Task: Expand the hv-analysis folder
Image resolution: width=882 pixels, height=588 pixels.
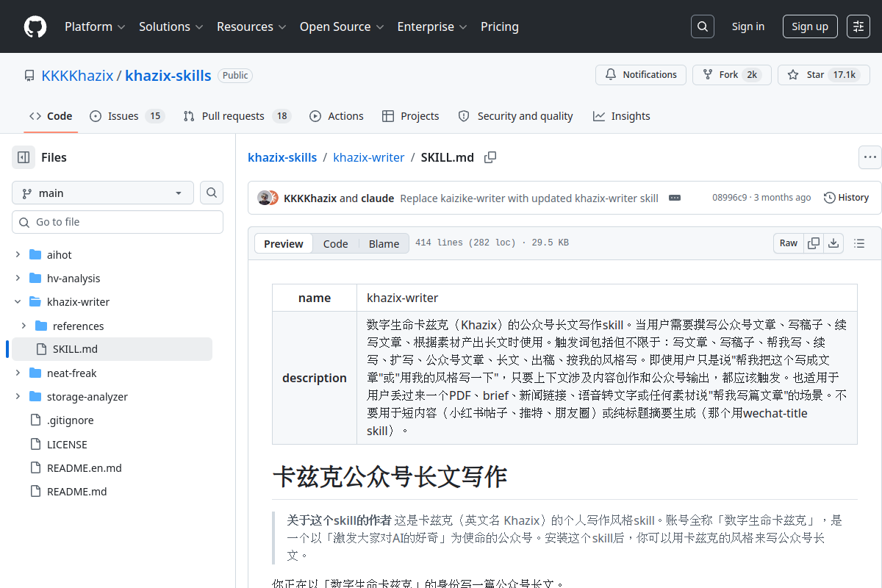Action: coord(18,278)
